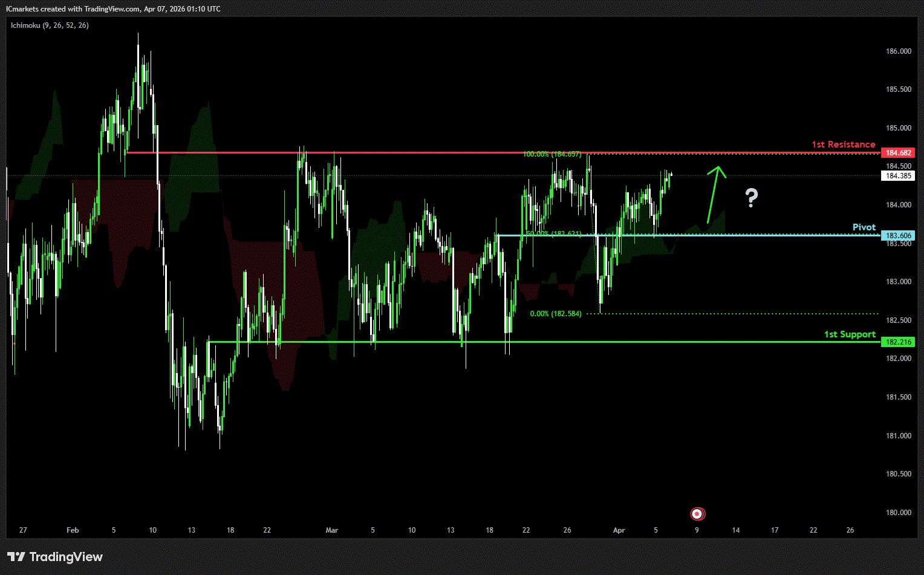This screenshot has height=575, width=924.
Task: Open the Ichimoku (9, 26, 52, 26) indicator label
Action: coord(50,25)
